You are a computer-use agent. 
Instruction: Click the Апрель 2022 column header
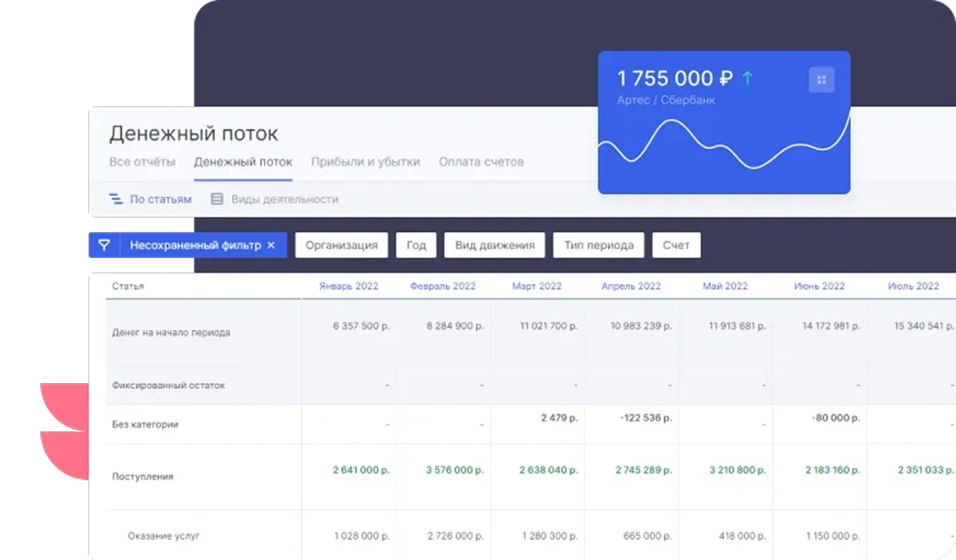631,286
